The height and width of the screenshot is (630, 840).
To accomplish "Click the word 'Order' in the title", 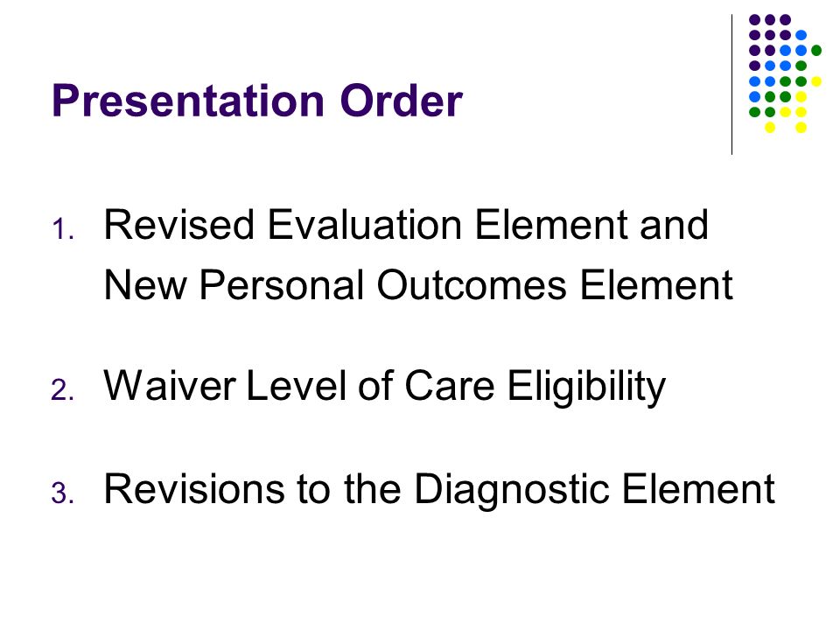I will (402, 100).
